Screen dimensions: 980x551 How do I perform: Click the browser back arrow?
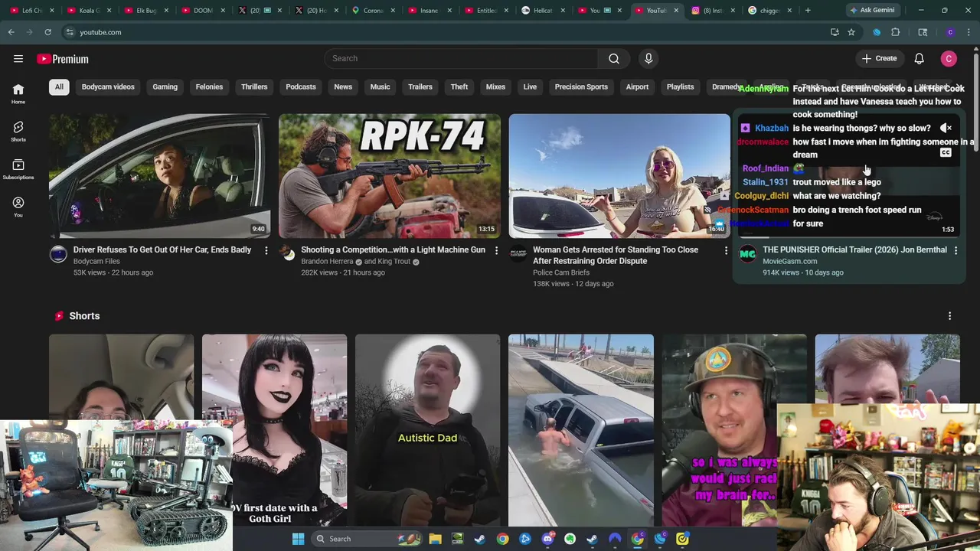pyautogui.click(x=11, y=32)
